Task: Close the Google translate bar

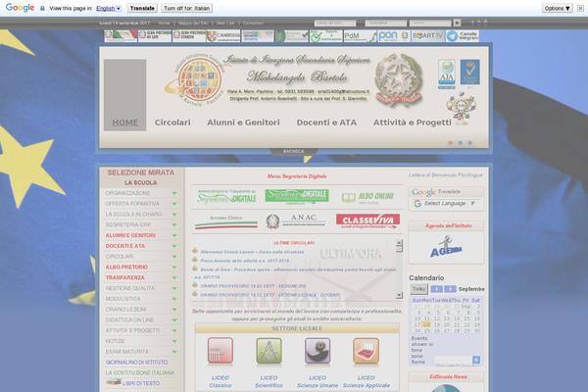Action: (580, 8)
